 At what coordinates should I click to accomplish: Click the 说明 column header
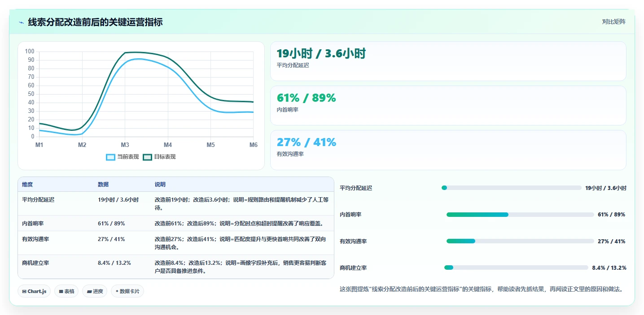click(x=160, y=185)
